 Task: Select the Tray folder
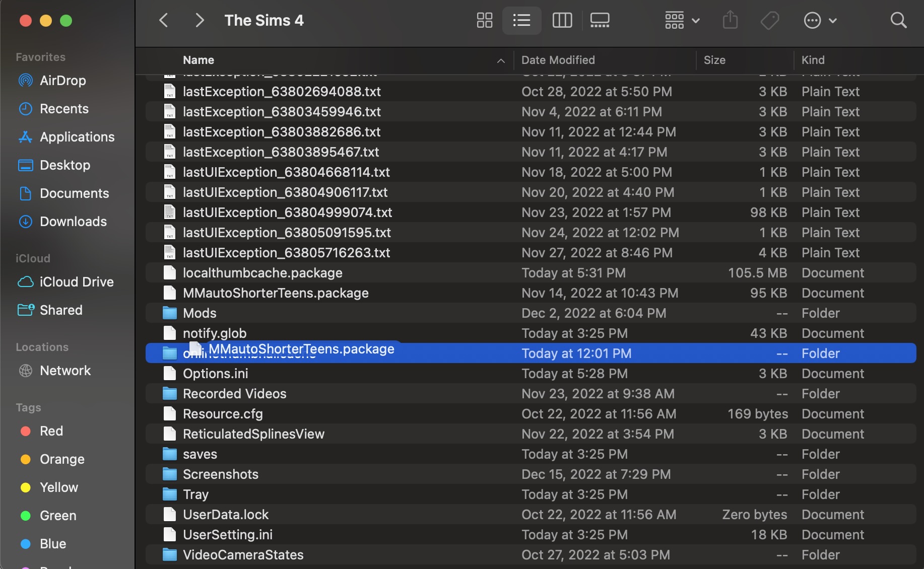pyautogui.click(x=531, y=494)
